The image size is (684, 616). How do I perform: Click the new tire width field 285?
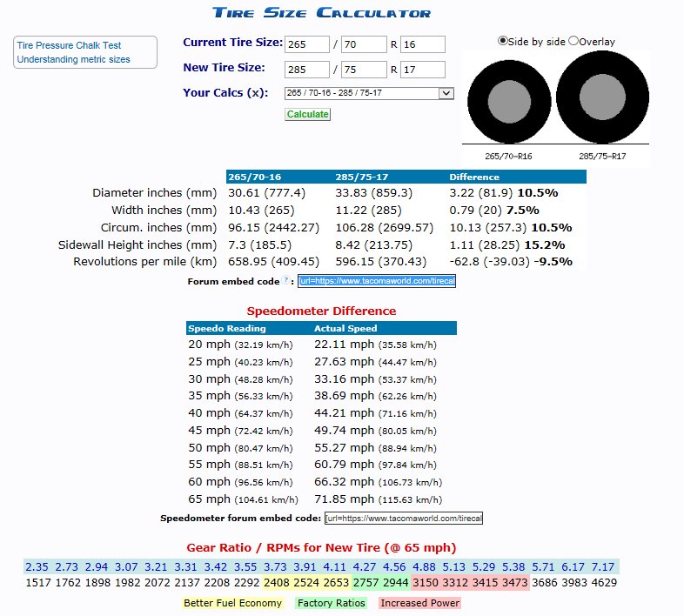pyautogui.click(x=307, y=70)
